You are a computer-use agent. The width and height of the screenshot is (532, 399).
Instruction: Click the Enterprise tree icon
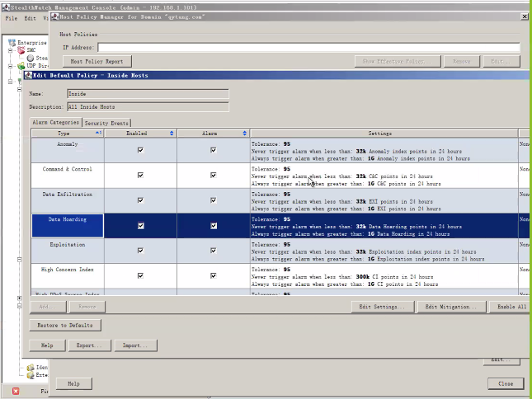tap(12, 42)
